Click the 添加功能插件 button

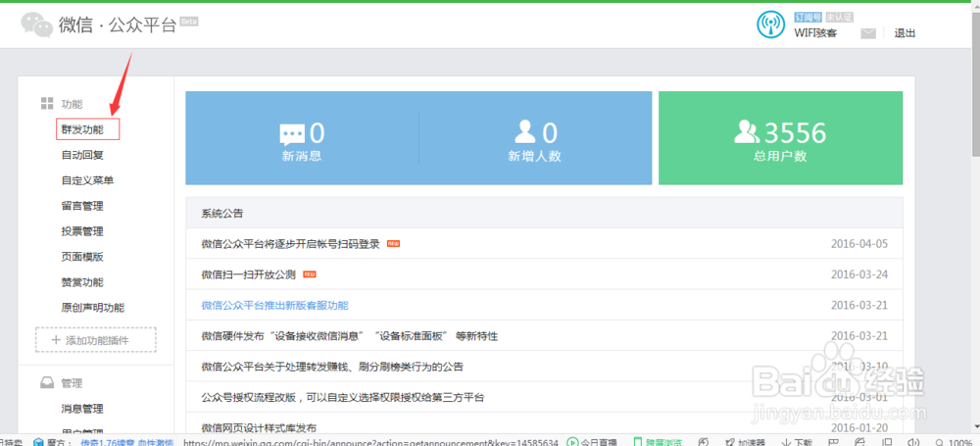tap(96, 340)
